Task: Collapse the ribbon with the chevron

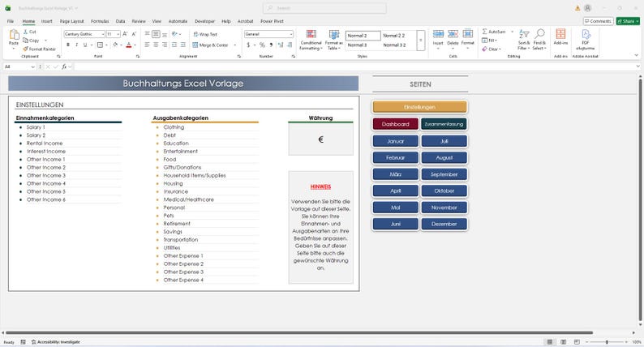Action: [637, 55]
